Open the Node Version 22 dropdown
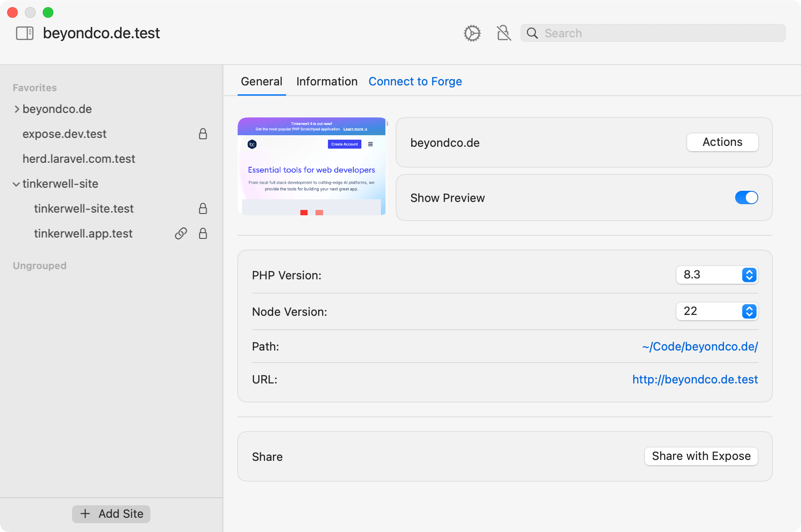 click(x=717, y=311)
